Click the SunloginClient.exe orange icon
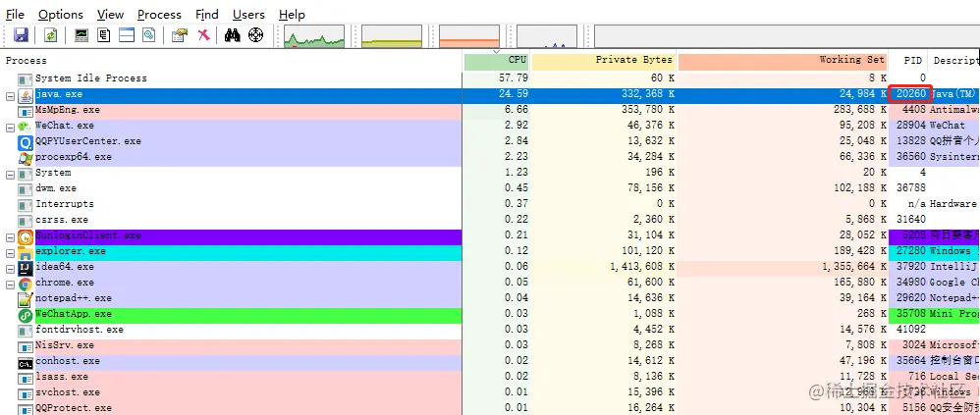The width and height of the screenshot is (980, 415). 25,236
